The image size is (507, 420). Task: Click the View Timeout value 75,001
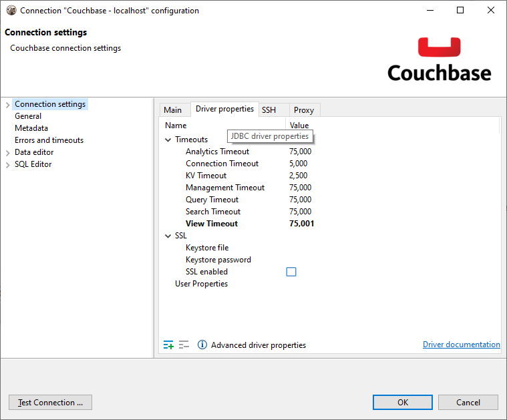pyautogui.click(x=302, y=224)
